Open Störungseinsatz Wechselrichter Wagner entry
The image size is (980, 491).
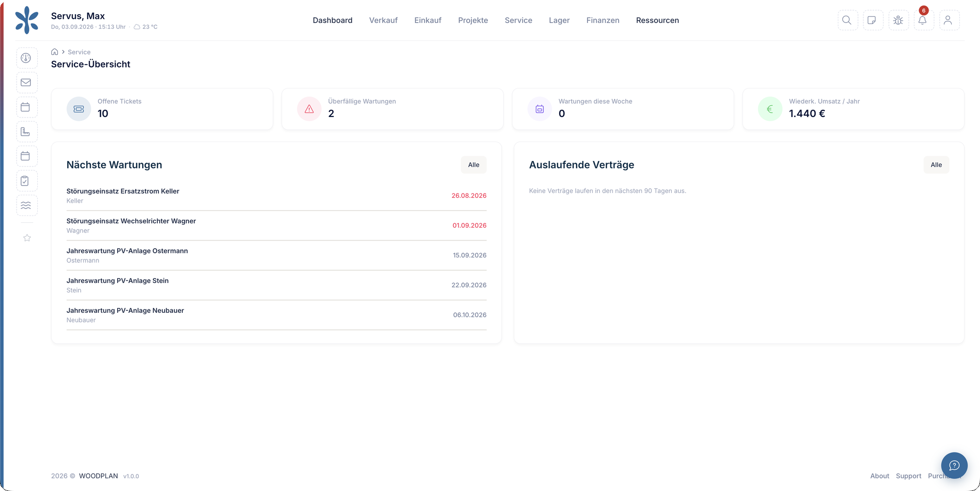pos(276,226)
